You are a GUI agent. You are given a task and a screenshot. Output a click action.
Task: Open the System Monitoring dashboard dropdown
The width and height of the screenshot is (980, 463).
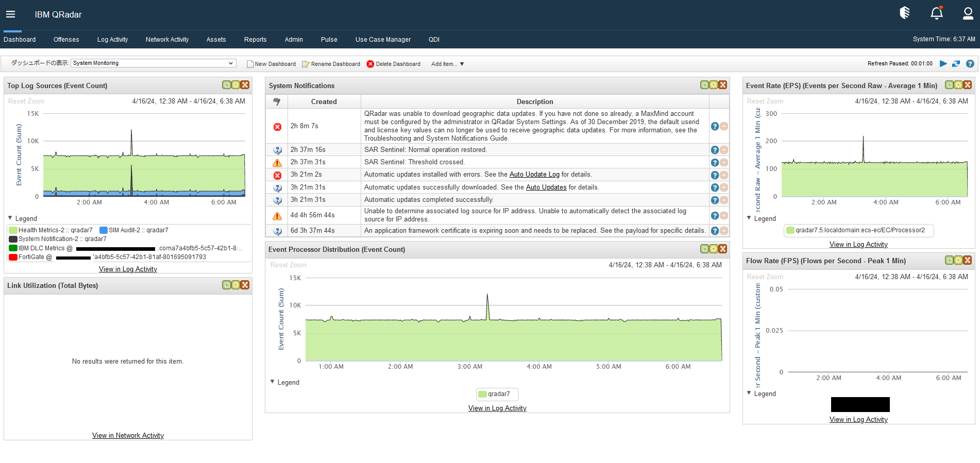point(154,63)
